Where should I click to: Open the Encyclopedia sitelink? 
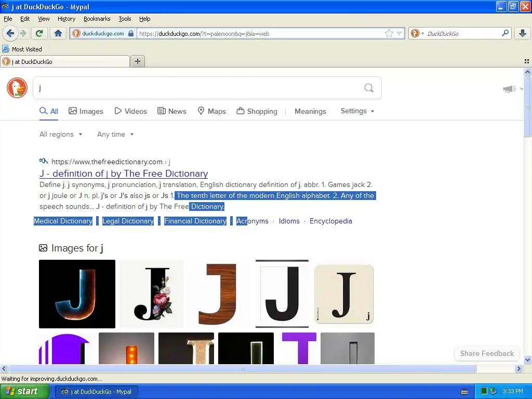[x=331, y=221]
